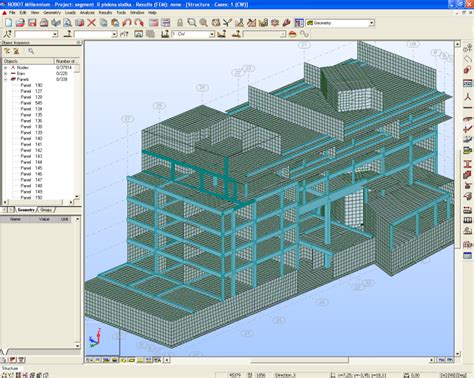The height and width of the screenshot is (378, 474).
Task: Select the Zoom Window magnifier tool
Action: (x=192, y=23)
